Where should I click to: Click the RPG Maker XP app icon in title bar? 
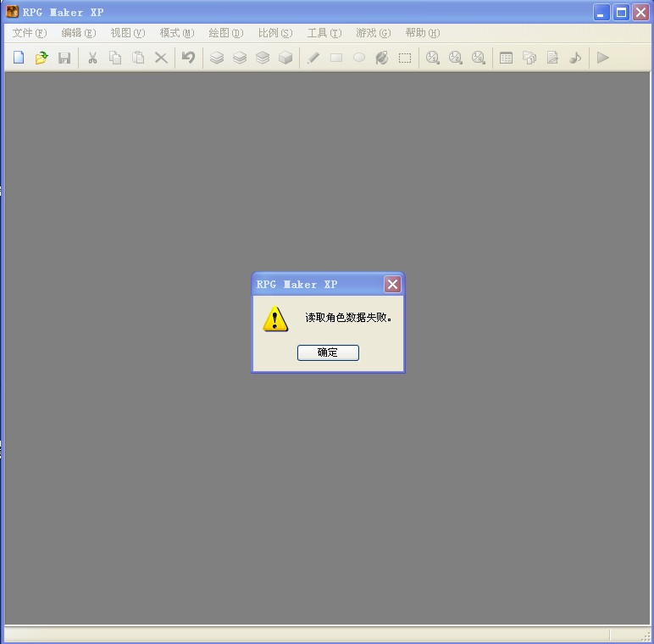click(12, 12)
